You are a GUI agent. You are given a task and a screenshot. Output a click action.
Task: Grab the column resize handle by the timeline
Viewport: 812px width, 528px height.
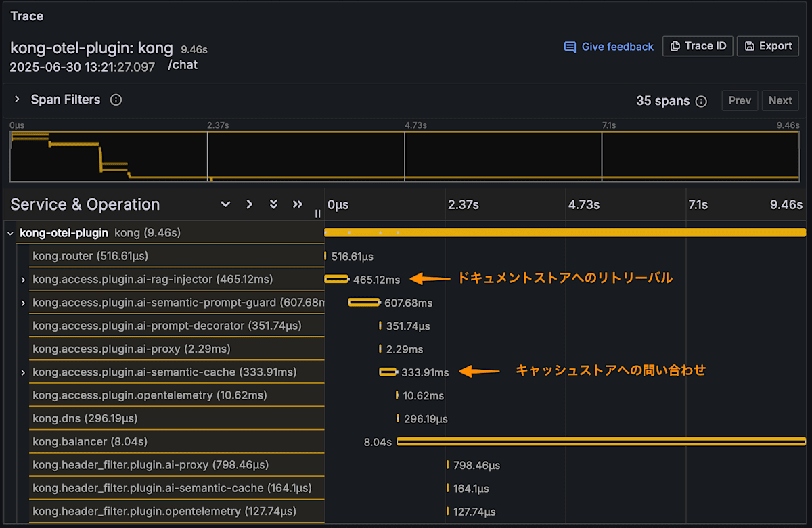pos(318,213)
